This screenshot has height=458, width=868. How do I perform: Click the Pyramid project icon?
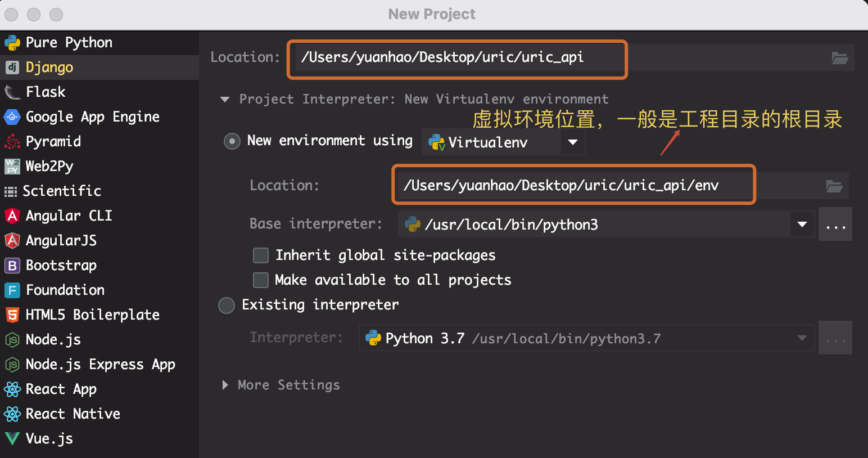(x=12, y=142)
